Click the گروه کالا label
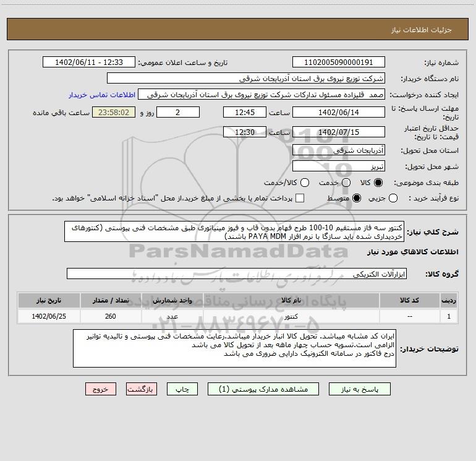Viewport: 476px width, 461px height. click(442, 274)
